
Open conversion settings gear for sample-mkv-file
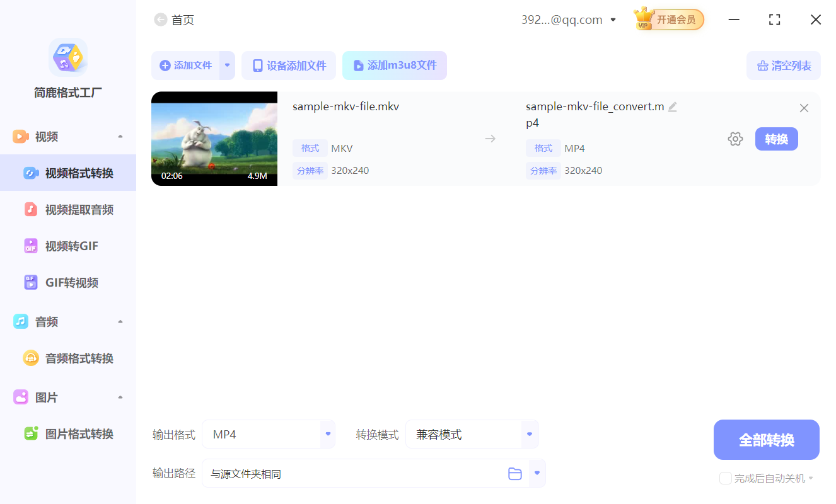click(x=735, y=139)
